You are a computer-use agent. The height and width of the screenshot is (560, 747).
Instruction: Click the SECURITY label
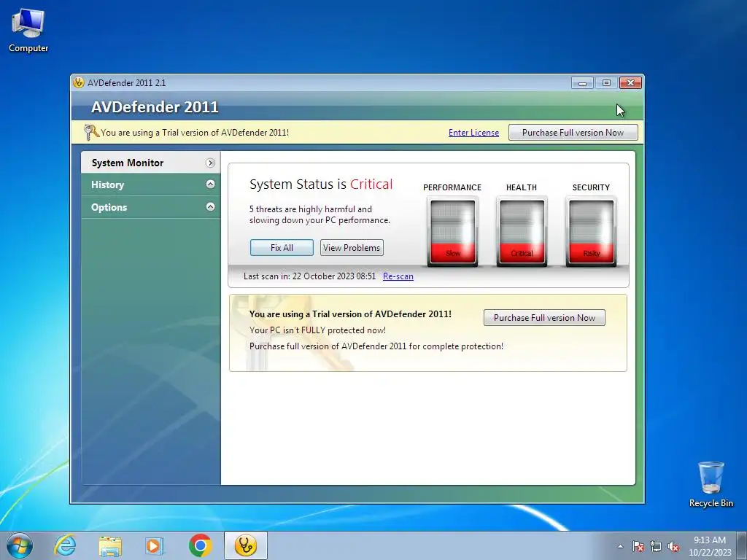pyautogui.click(x=591, y=187)
